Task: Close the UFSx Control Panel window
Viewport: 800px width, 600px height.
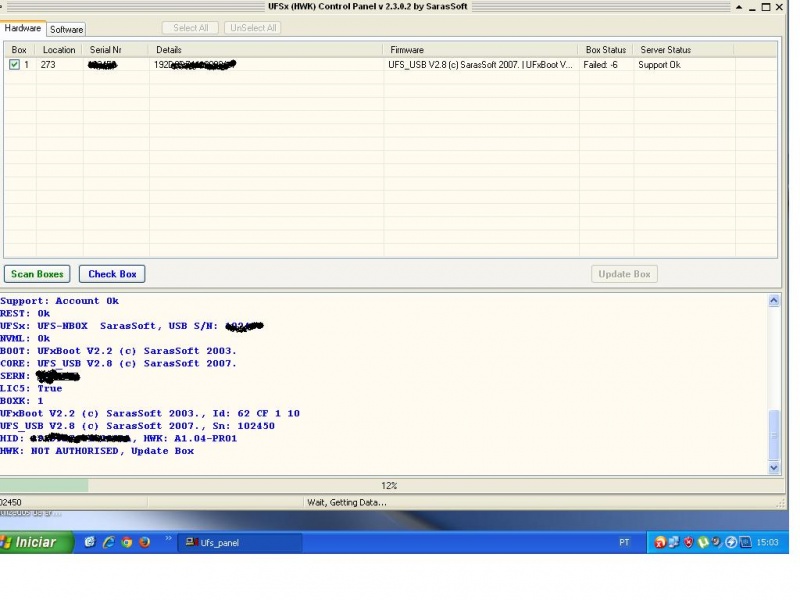Action: click(x=779, y=7)
